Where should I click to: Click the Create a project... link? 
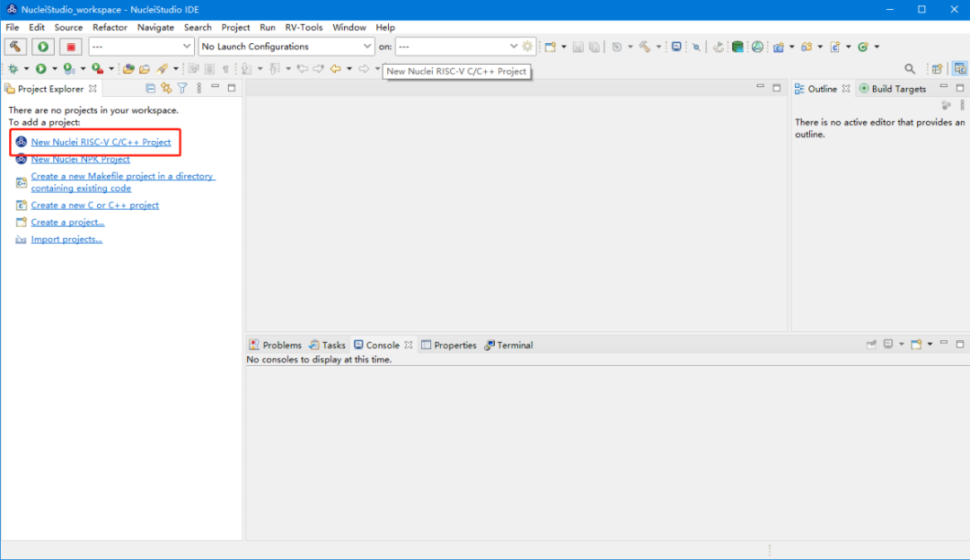pos(67,223)
